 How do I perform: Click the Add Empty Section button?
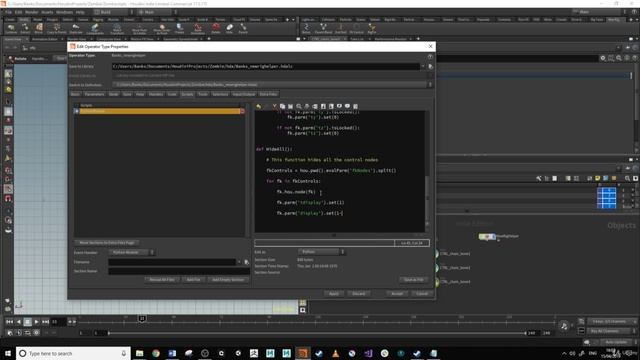tap(228, 280)
